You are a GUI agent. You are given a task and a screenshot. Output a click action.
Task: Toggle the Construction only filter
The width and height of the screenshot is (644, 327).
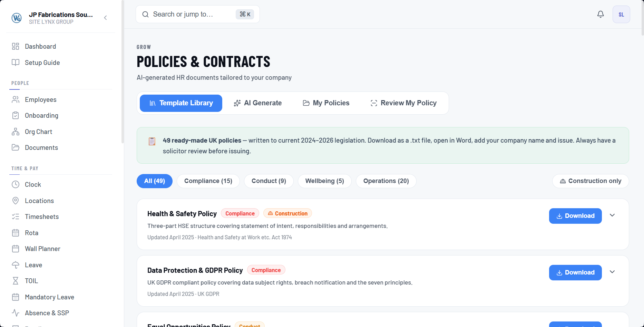click(x=591, y=181)
